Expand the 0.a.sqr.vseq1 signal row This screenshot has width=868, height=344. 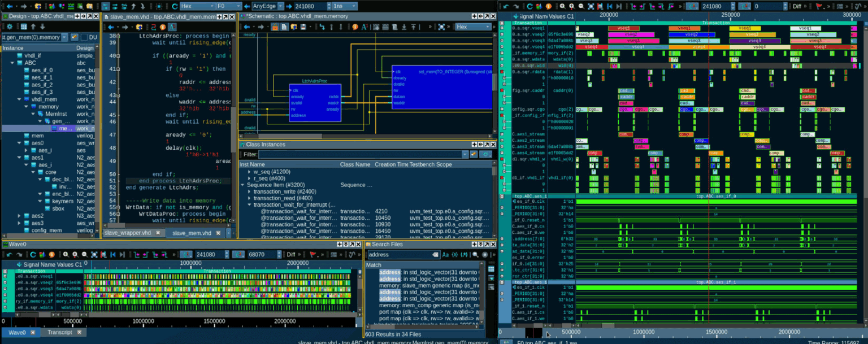point(501,28)
